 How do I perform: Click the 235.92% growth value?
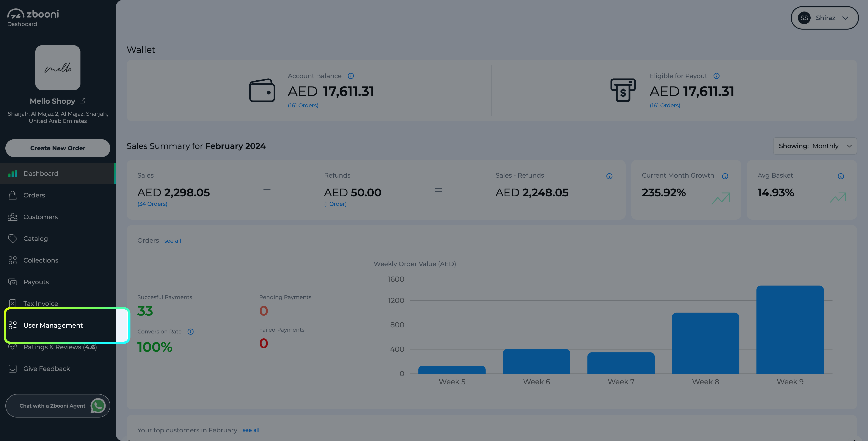(664, 192)
